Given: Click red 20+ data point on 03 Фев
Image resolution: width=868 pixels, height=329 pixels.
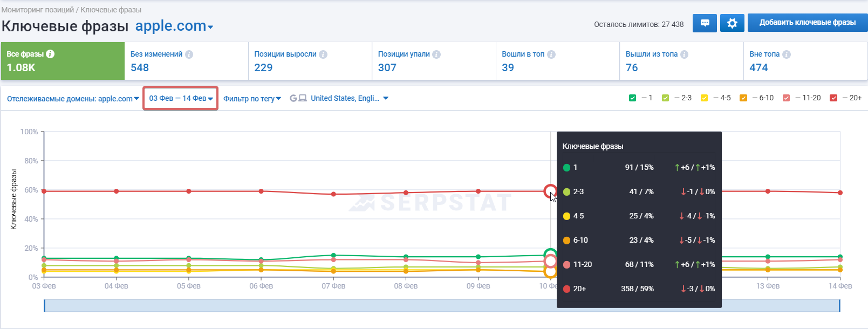Looking at the screenshot, I should pyautogui.click(x=44, y=191).
